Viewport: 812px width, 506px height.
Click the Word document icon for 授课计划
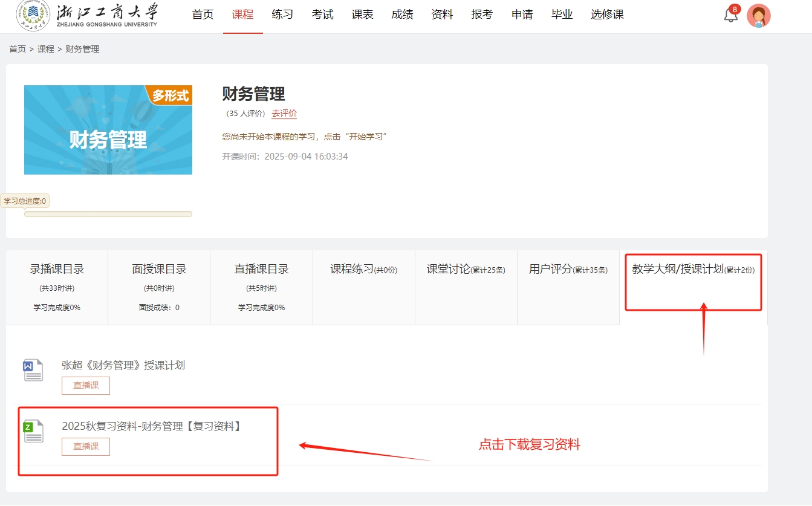pyautogui.click(x=33, y=370)
